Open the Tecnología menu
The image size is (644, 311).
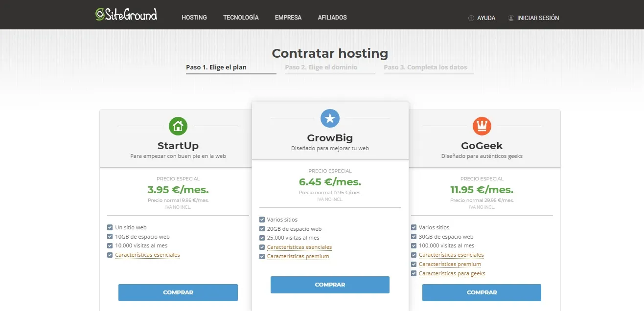pos(241,18)
